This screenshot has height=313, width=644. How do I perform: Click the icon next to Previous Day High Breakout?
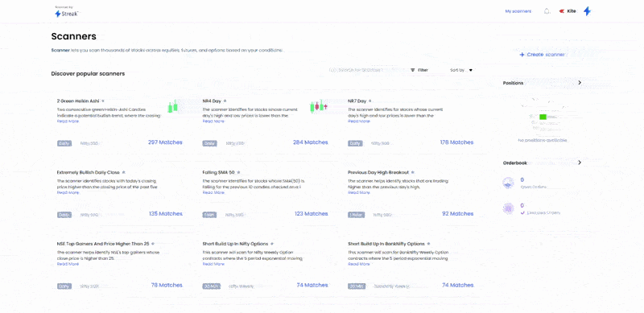tap(413, 172)
